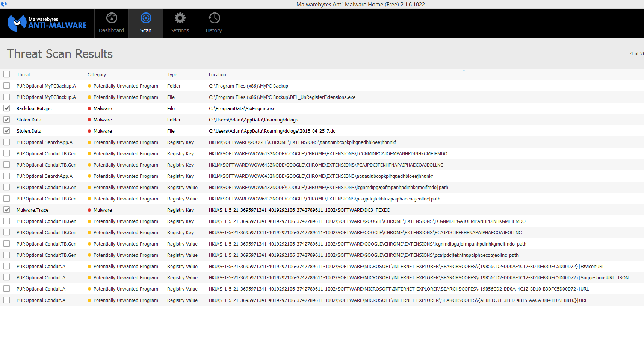Click location C:\ProgramData\SixEngine.exe
The height and width of the screenshot is (338, 644).
point(242,109)
